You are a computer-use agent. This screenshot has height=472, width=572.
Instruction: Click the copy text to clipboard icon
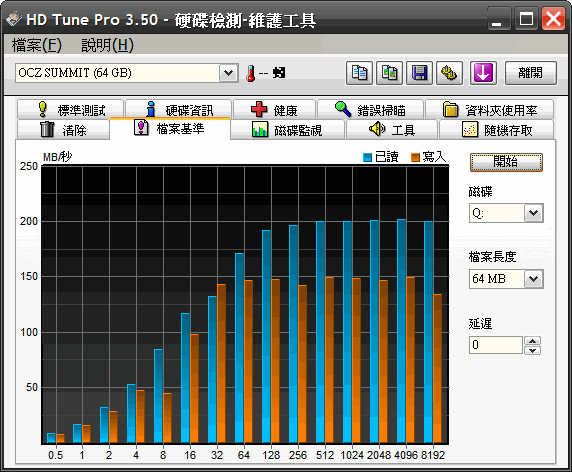(359, 73)
